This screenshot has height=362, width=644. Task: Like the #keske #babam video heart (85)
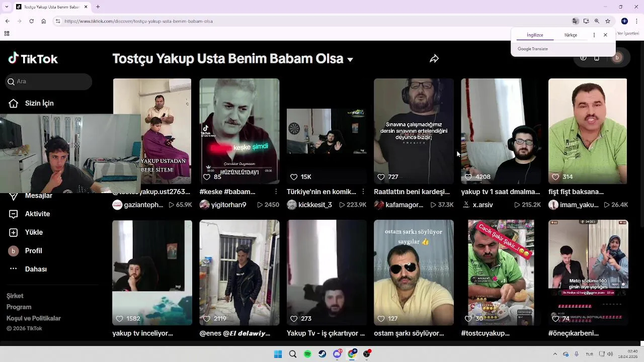(x=207, y=177)
